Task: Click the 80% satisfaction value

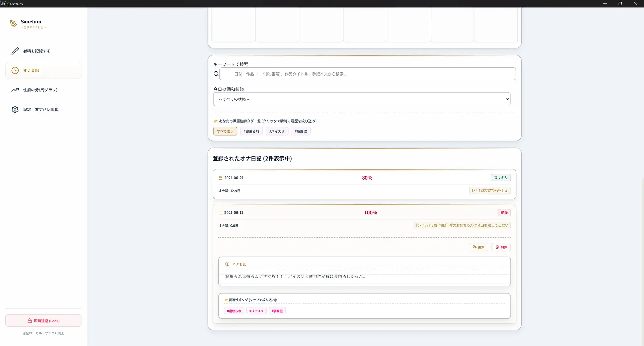Action: [x=367, y=178]
